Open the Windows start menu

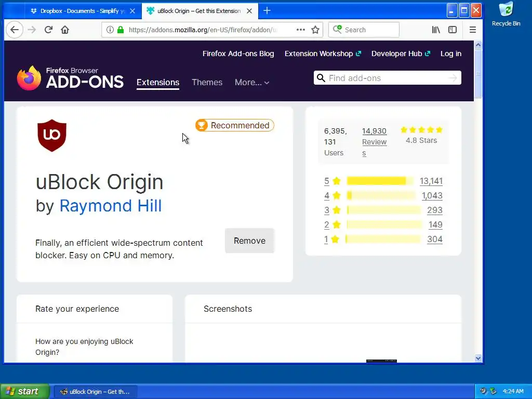[25, 391]
